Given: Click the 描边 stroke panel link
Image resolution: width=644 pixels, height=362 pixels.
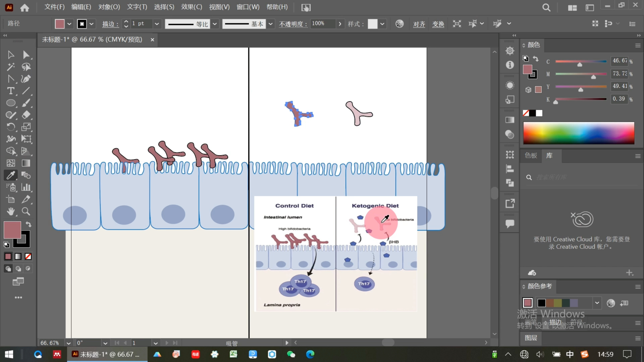Looking at the screenshot, I should [x=110, y=24].
